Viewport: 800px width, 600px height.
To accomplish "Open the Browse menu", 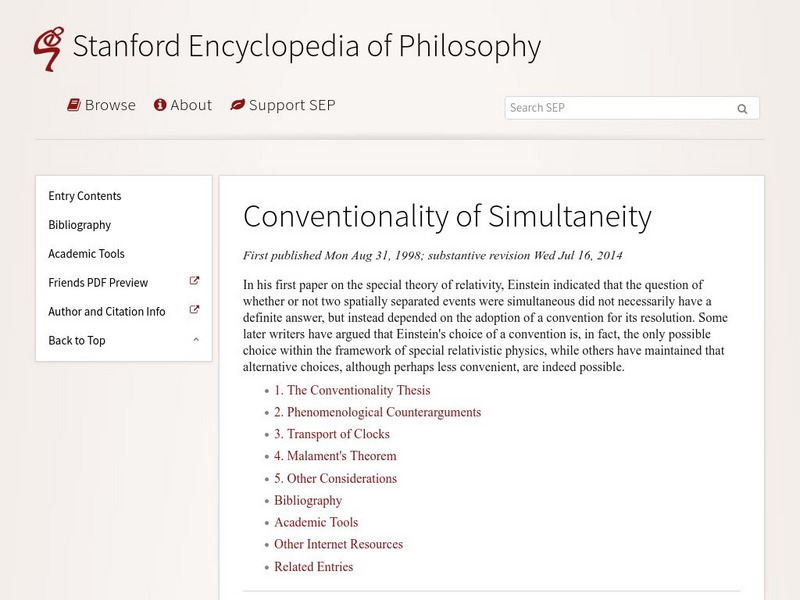I will coord(102,105).
